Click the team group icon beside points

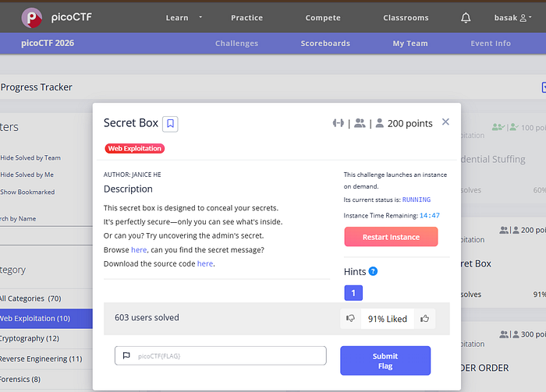[360, 123]
